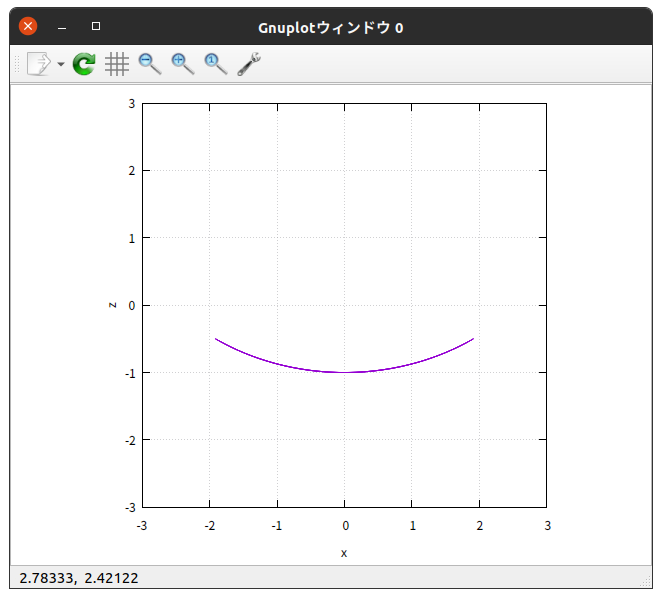Click the window title Gnuplotウィンドウ 0
The image size is (662, 598).
[331, 28]
